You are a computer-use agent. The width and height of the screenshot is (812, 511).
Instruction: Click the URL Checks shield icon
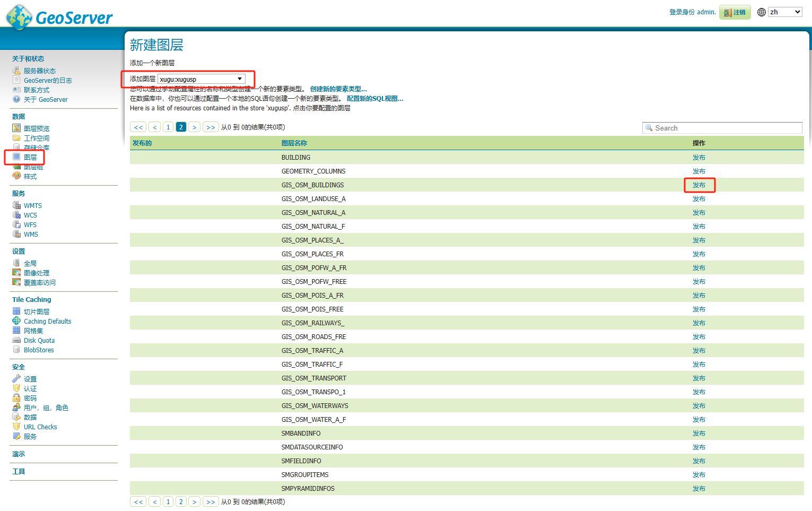coord(16,427)
